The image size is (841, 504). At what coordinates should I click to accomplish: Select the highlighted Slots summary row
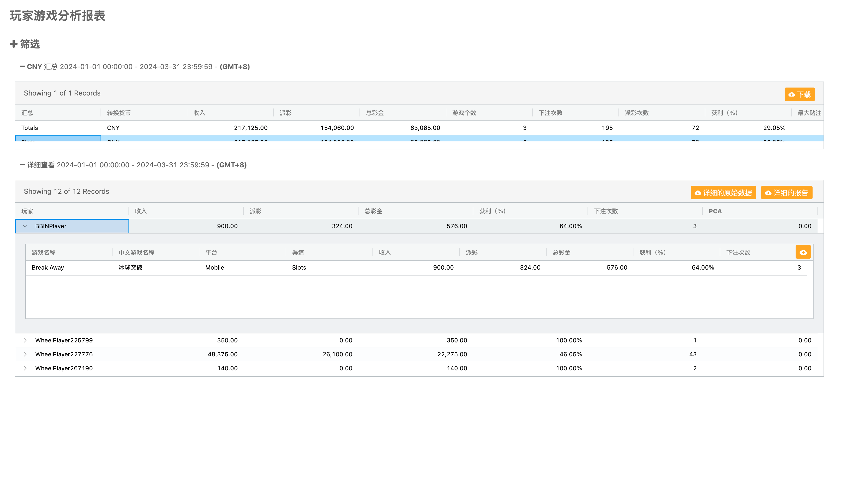[58, 139]
